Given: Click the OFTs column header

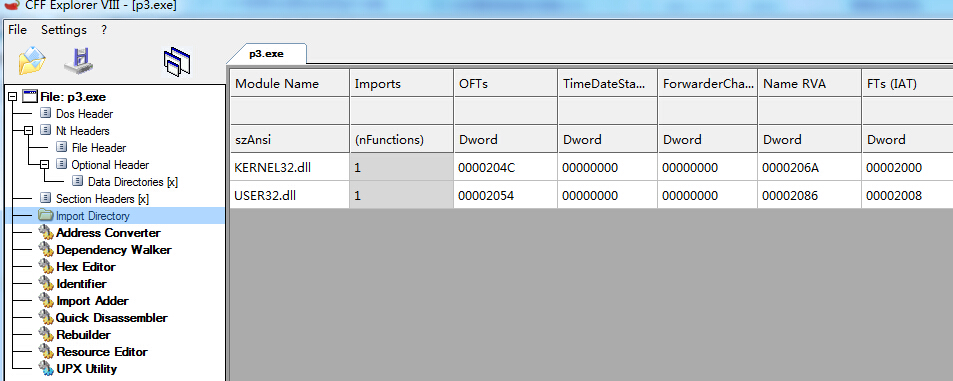Looking at the screenshot, I should click(x=505, y=84).
